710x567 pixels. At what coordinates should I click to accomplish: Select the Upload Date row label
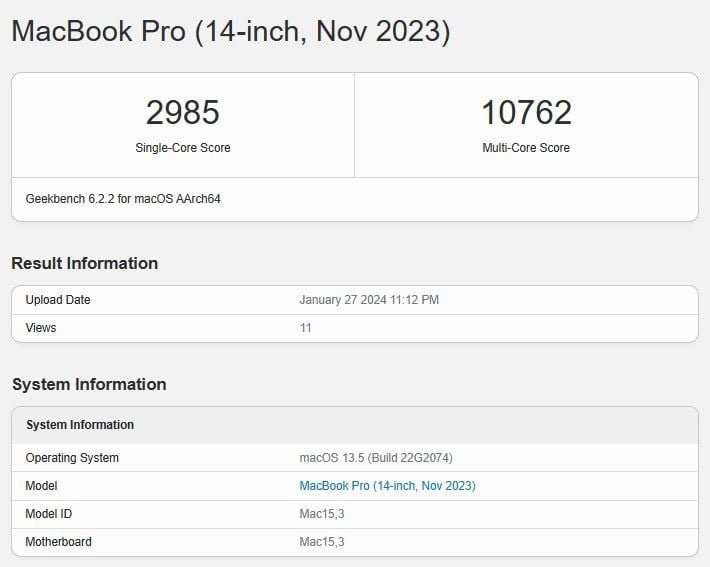pos(58,300)
